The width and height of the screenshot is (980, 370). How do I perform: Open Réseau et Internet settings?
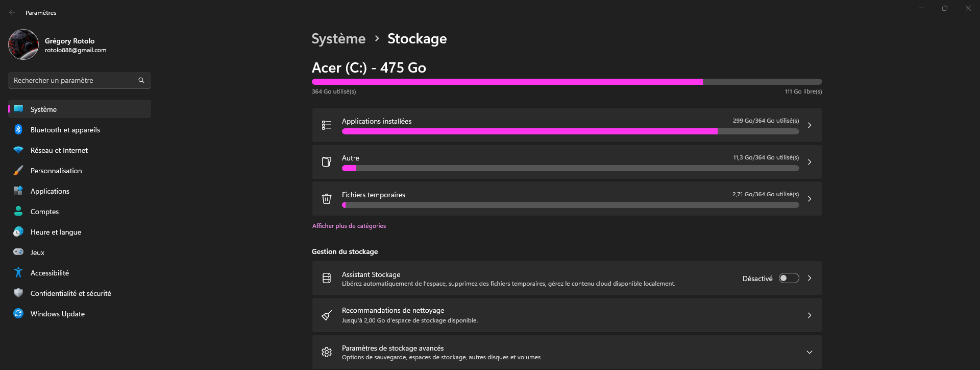tap(59, 150)
